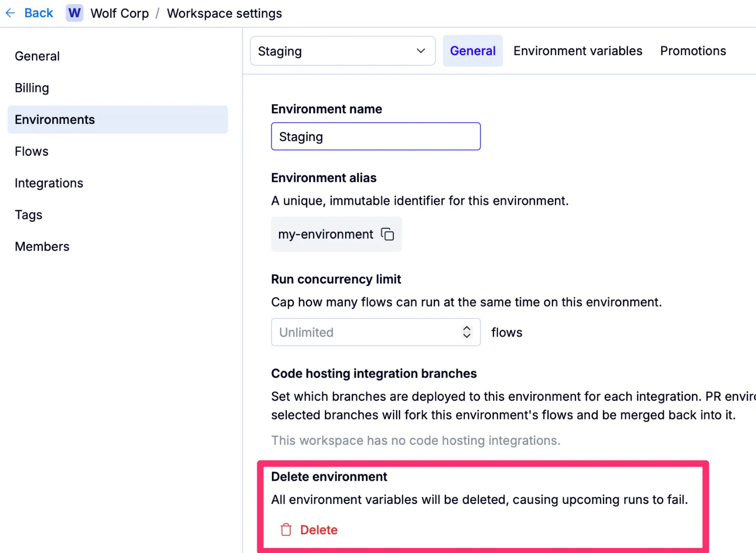Open General in the settings sidebar
756x553 pixels.
[37, 56]
